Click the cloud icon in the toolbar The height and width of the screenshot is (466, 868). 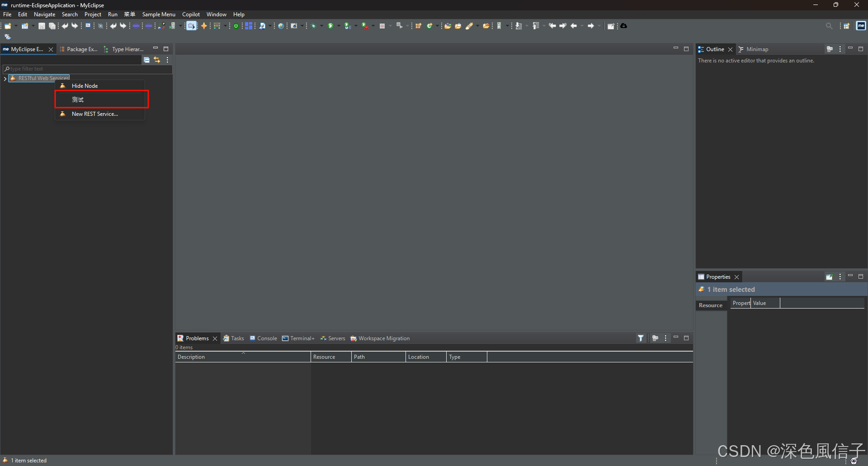pos(623,26)
